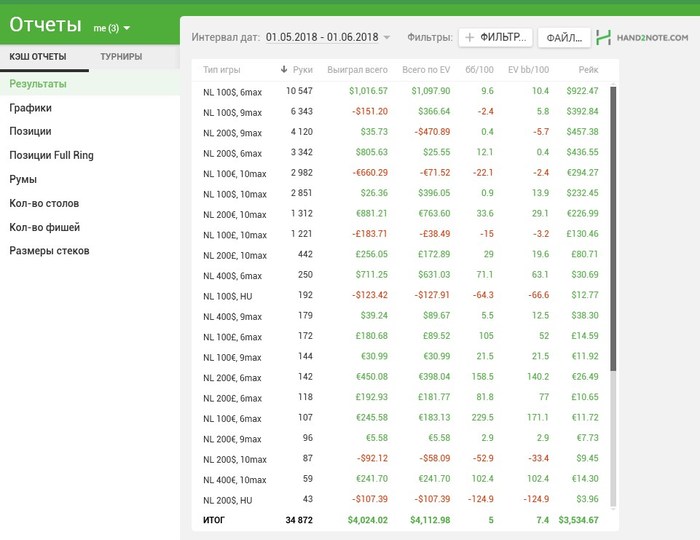Select the NL 200$, 9max row

click(400, 133)
